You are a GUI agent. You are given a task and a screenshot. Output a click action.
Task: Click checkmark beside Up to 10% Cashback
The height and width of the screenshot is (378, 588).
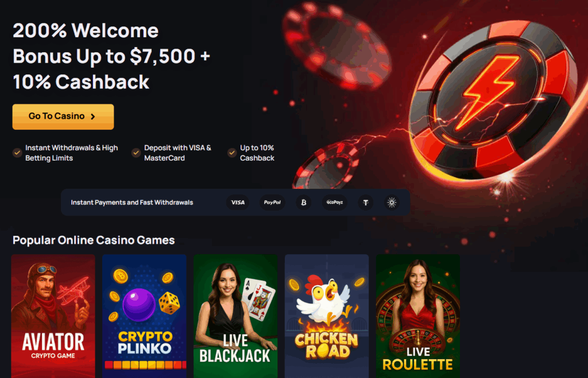232,153
